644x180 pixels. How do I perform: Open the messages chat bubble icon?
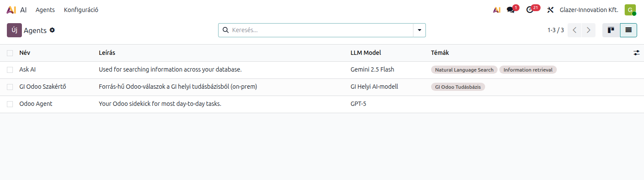pos(510,10)
